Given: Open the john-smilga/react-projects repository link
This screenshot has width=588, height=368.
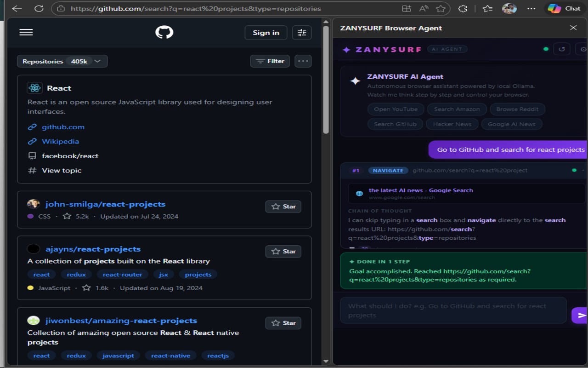Looking at the screenshot, I should click(105, 204).
